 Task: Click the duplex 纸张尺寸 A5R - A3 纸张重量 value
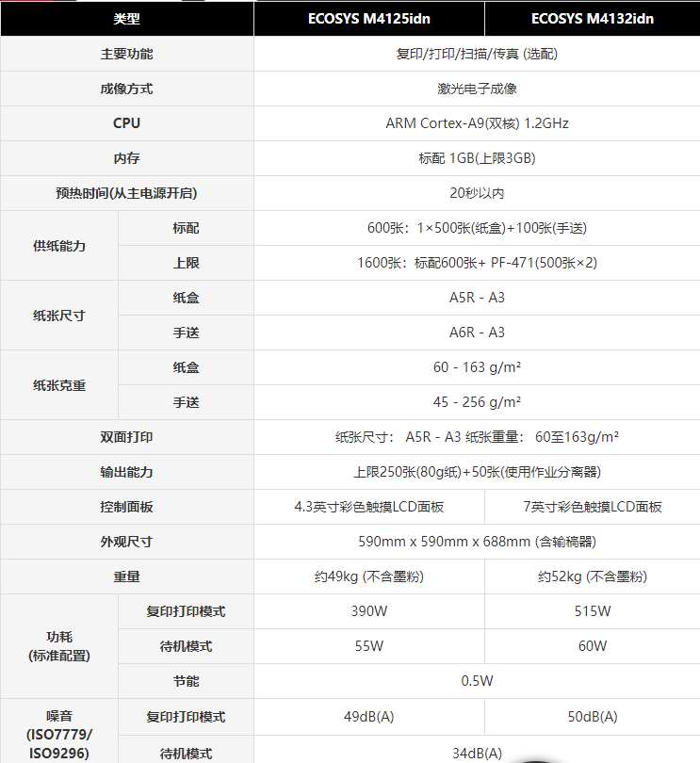coord(477,437)
